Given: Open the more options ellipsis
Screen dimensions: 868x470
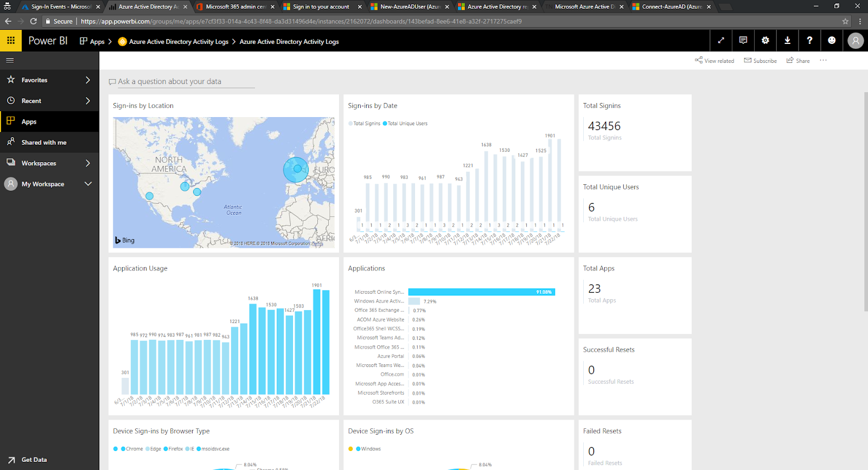Looking at the screenshot, I should point(823,60).
